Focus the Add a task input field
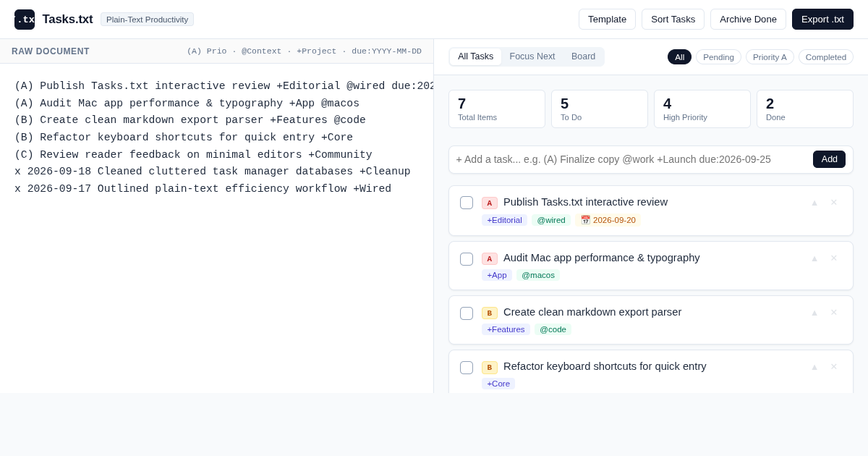Image resolution: width=868 pixels, height=456 pixels. tap(631, 159)
